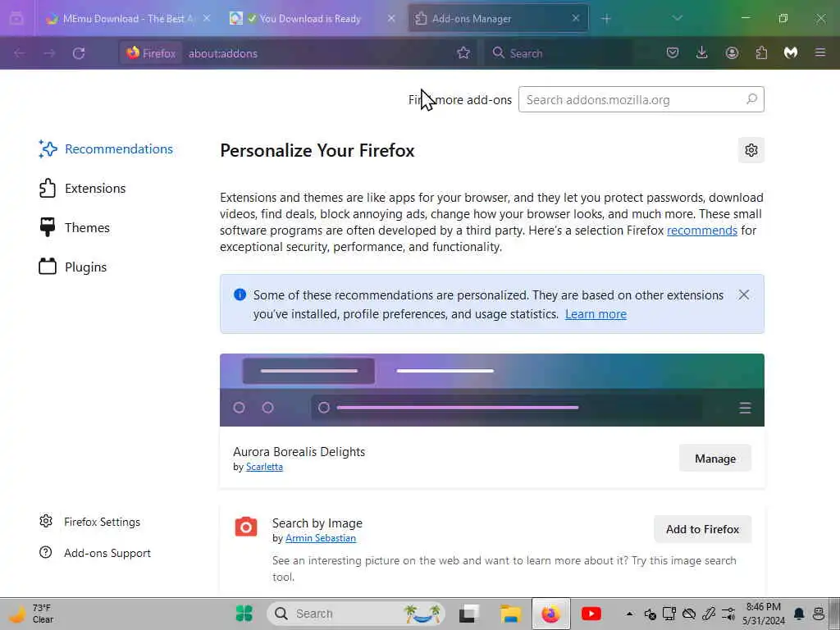The width and height of the screenshot is (840, 630).
Task: Click the Search addons.mozilla.org field
Action: point(641,99)
